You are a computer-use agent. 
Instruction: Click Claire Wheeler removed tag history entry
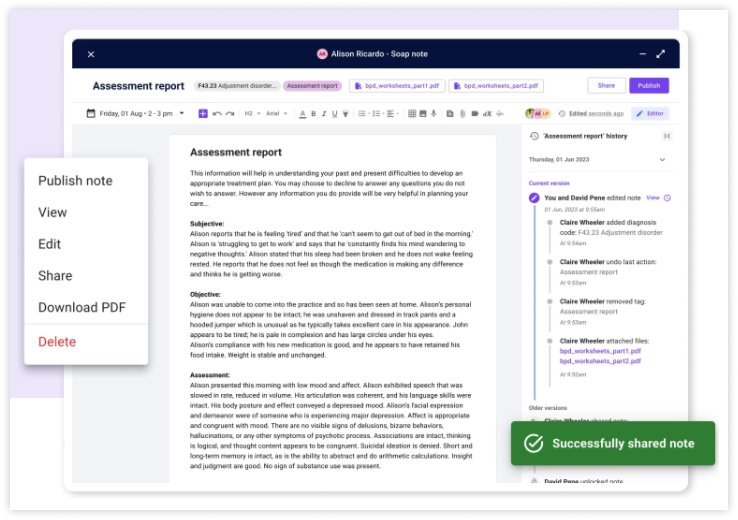tap(602, 312)
